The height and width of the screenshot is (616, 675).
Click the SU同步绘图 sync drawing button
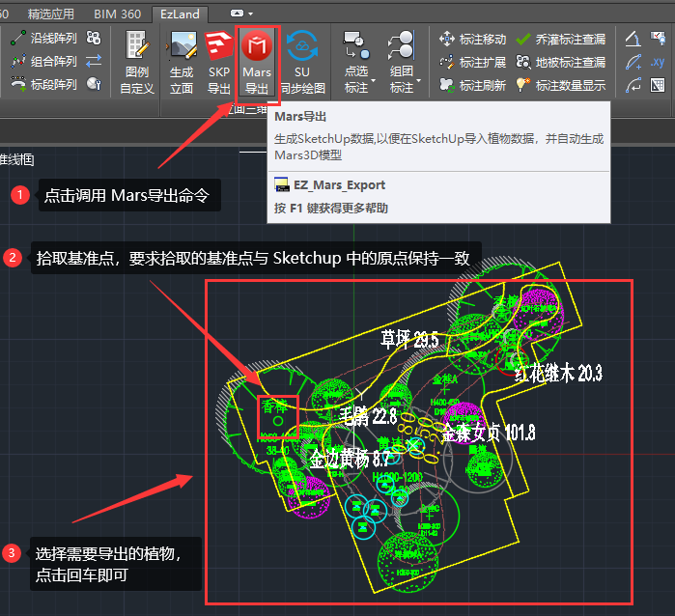tap(302, 63)
